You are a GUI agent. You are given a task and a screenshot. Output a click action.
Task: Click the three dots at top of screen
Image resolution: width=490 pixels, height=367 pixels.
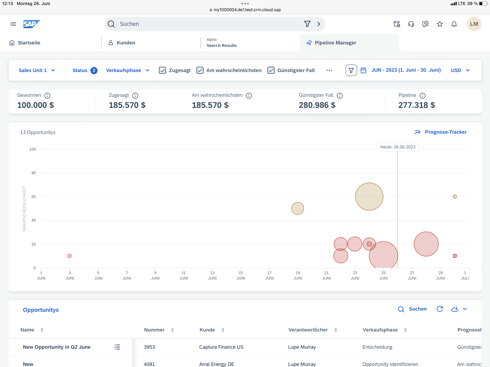245,3
